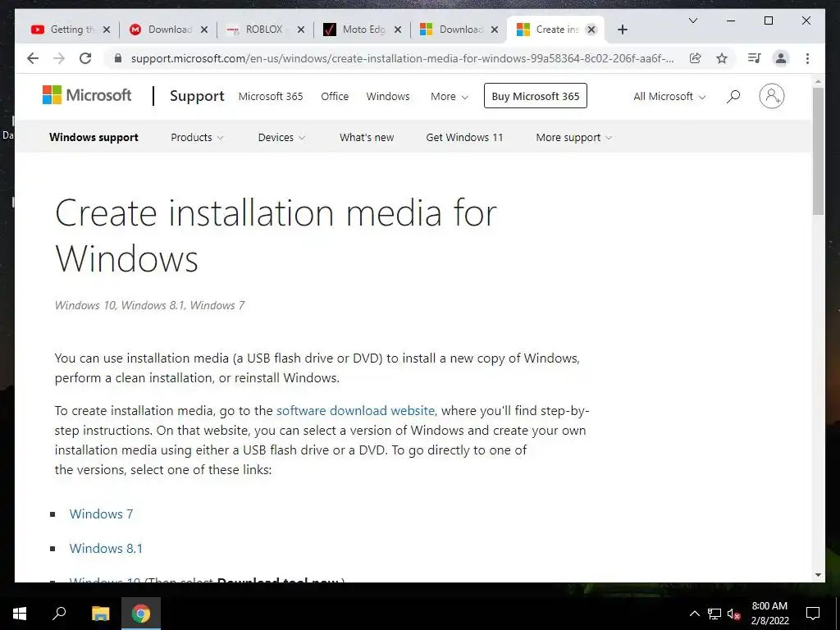Click the Microsoft logo
Screen dimensions: 840x630
click(x=87, y=95)
